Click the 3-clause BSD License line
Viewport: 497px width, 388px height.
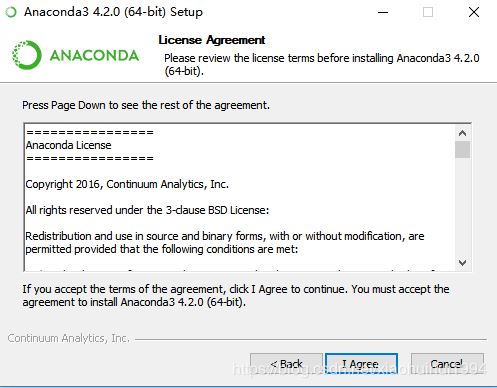click(x=147, y=210)
